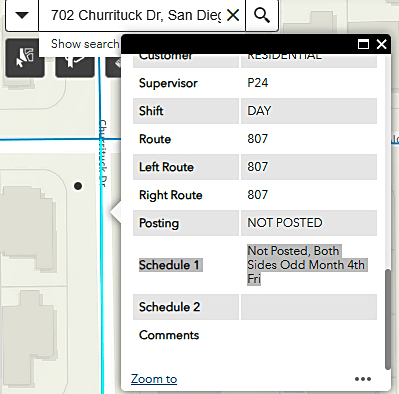Select the Schedule 1 value text
This screenshot has height=394, width=399.
click(x=307, y=265)
